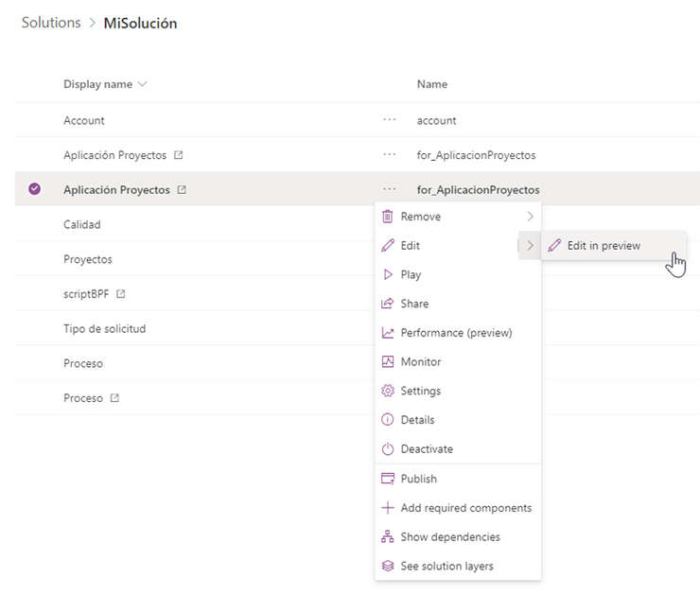The width and height of the screenshot is (700, 594).
Task: Choose Remove from context menu
Action: (x=458, y=217)
